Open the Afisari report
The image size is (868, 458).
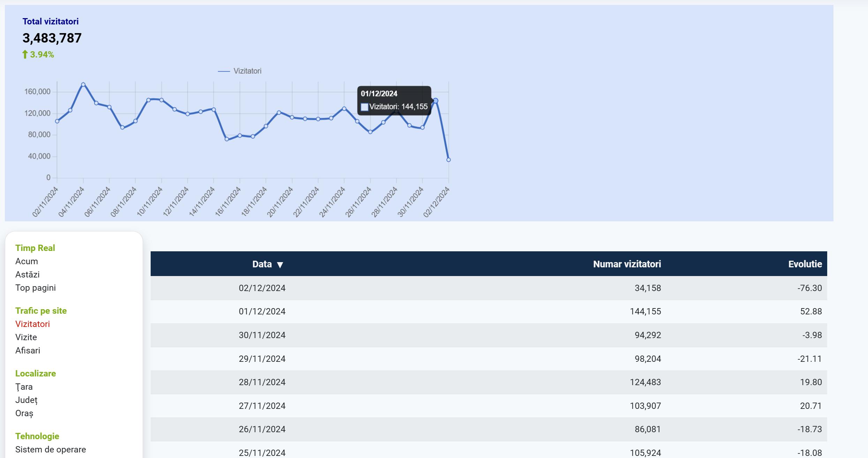(28, 350)
